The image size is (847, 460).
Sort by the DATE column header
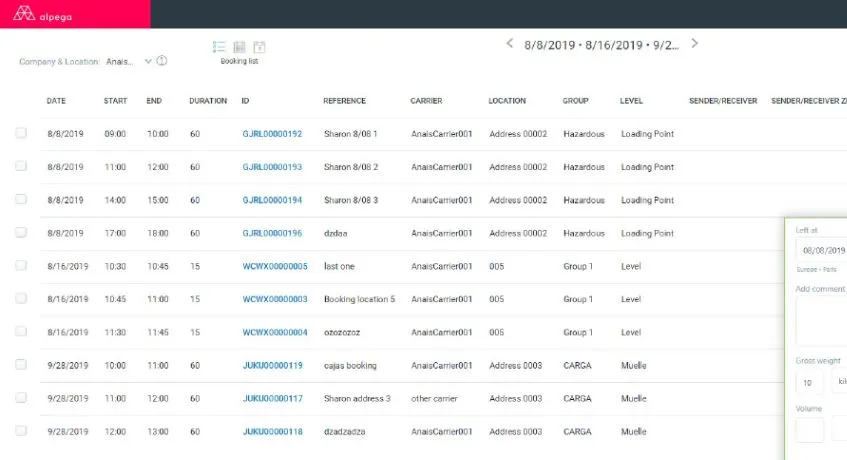pos(56,101)
